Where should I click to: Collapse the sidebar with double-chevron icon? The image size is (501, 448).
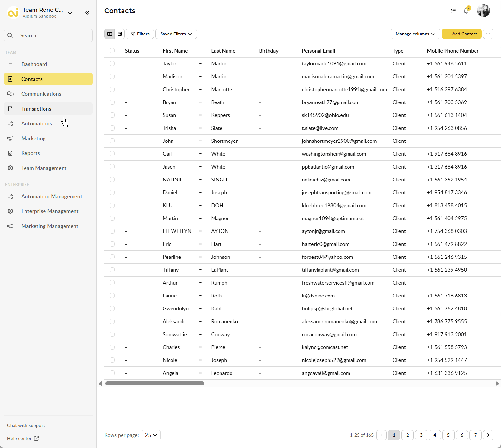87,13
